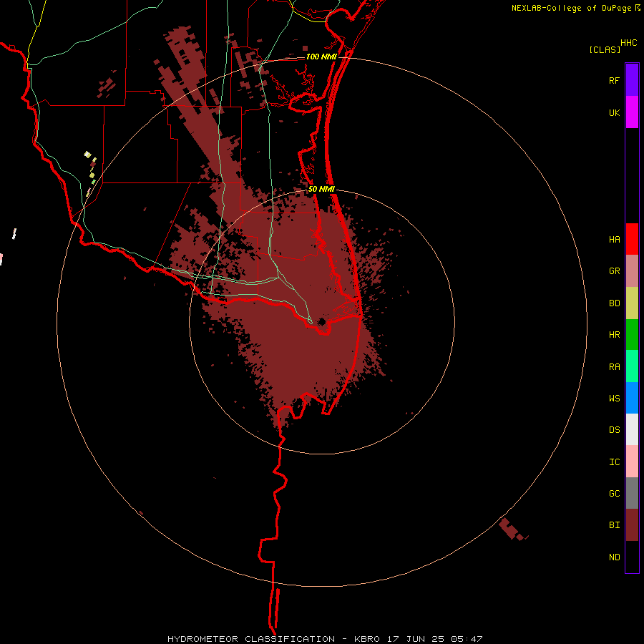Click the HA legend label
This screenshot has width=644, height=644.
615,239
